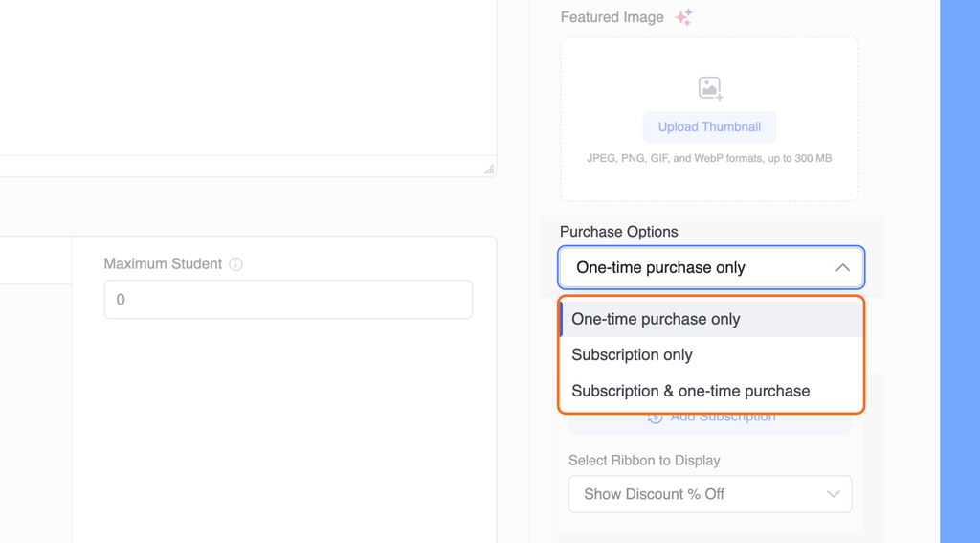Click the AI sparkle icon beside Featured Image
This screenshot has height=543, width=980.
click(683, 17)
